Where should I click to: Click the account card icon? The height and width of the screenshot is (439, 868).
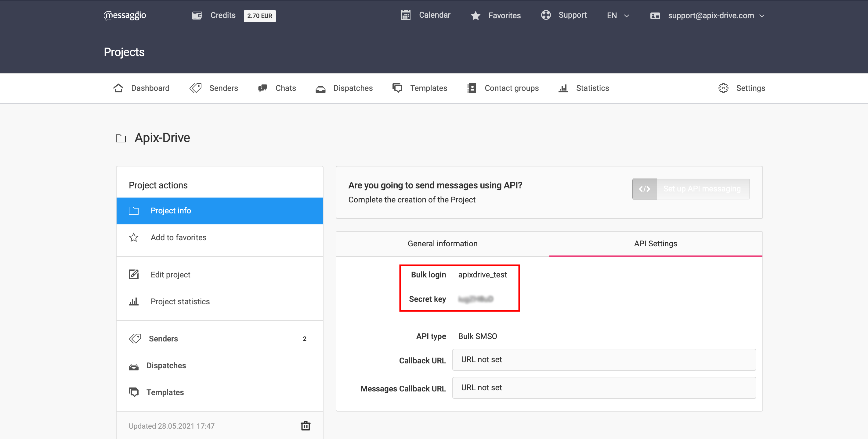655,16
